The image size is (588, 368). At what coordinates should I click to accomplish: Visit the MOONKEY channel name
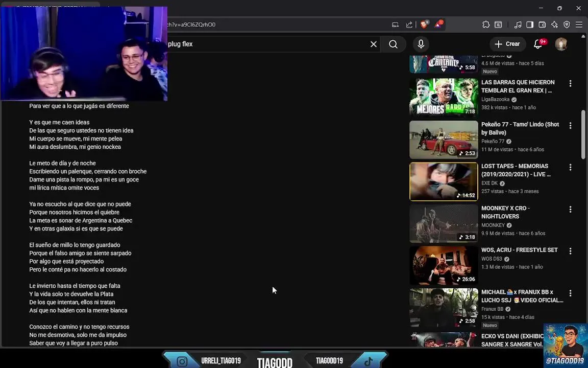493,225
